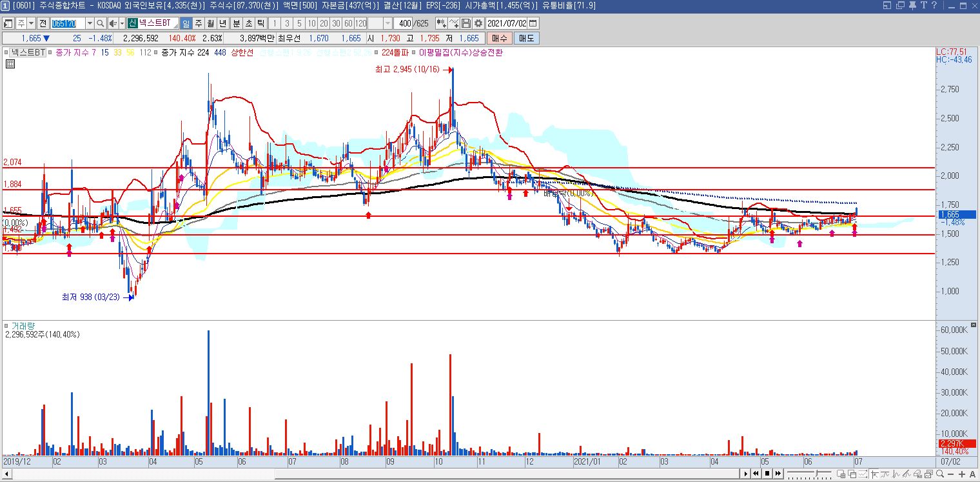This screenshot has height=482, width=980.
Task: Click the minus zoom-out icon at bottom right
Action: 950,474
